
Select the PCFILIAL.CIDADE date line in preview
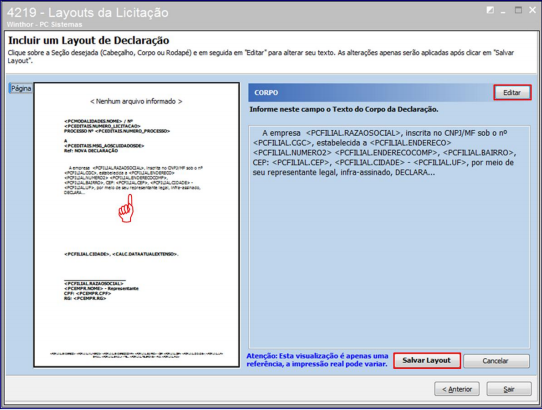pyautogui.click(x=121, y=254)
